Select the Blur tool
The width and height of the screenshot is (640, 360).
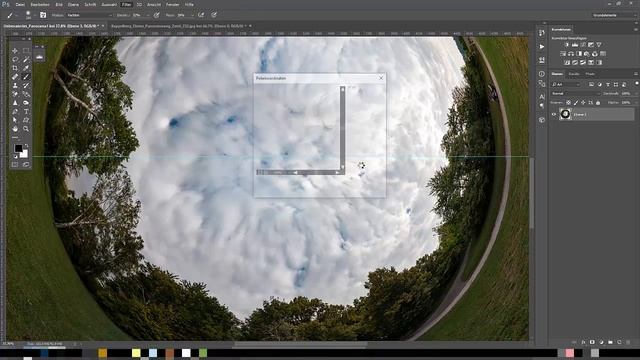15,103
